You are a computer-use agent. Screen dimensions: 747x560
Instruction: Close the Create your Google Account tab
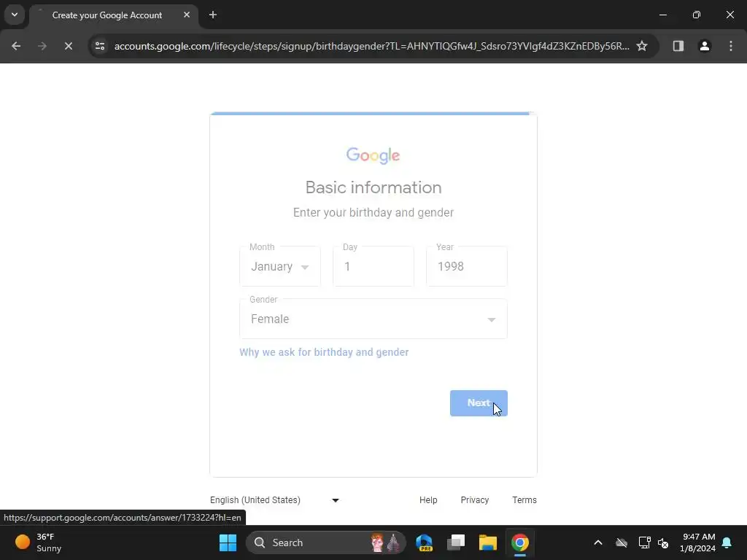(x=187, y=15)
